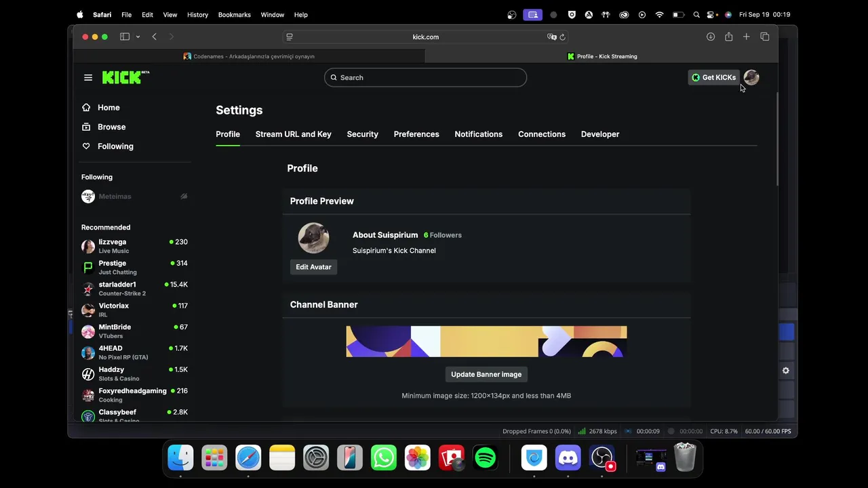Viewport: 868px width, 488px height.
Task: Click the Browse icon in sidebar
Action: coord(86,127)
